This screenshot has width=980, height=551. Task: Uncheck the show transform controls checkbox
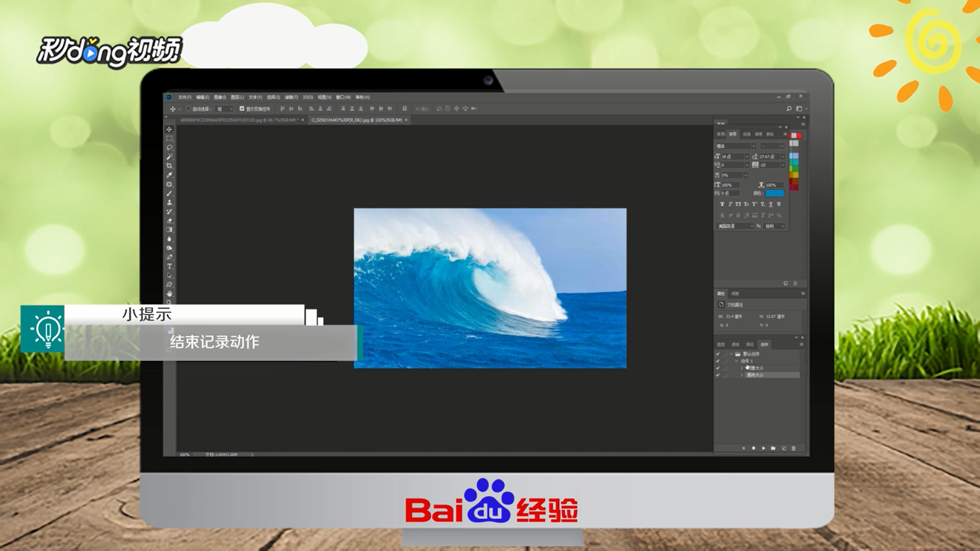click(x=242, y=109)
